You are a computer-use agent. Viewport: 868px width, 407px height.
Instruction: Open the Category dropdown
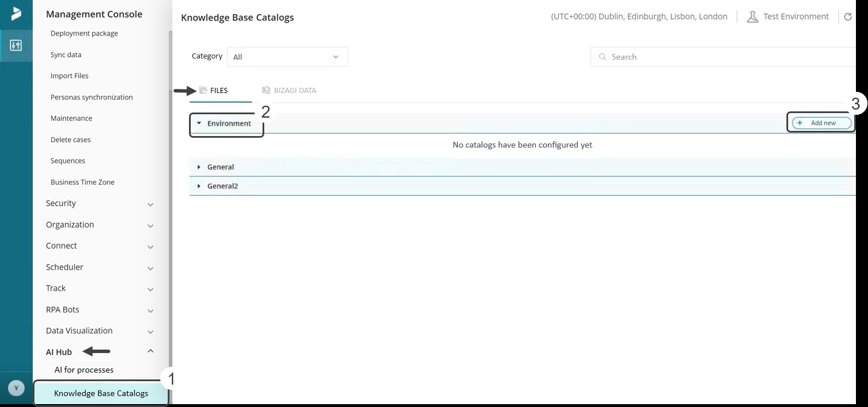tap(287, 57)
